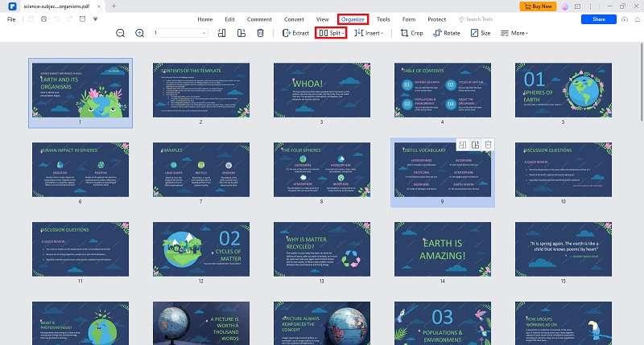Select page 6 Human Impact in Spheres thumbnail
This screenshot has width=644, height=345.
(x=80, y=170)
